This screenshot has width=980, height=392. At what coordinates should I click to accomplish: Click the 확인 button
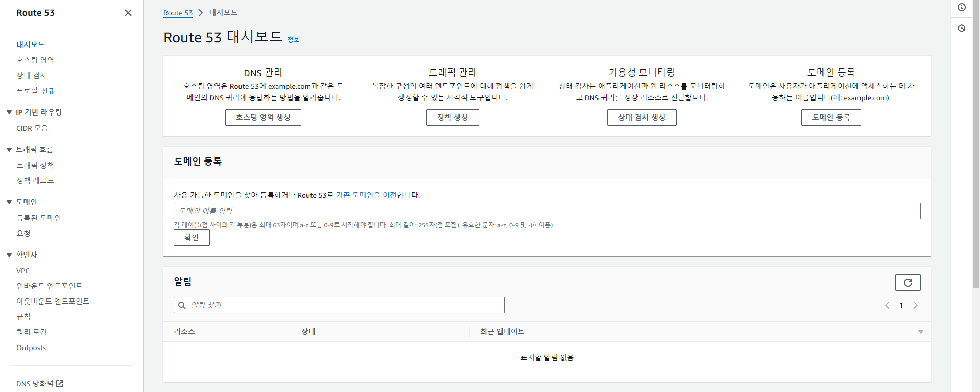(192, 238)
